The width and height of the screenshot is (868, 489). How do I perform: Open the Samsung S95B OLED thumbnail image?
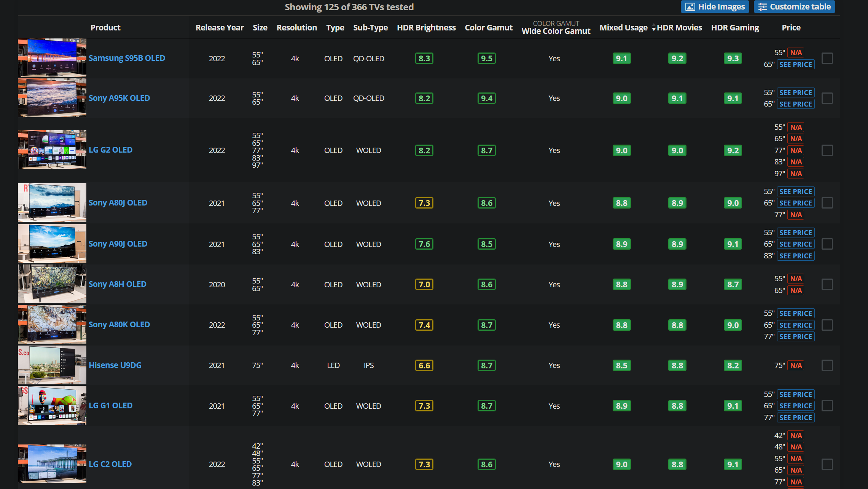pyautogui.click(x=52, y=58)
